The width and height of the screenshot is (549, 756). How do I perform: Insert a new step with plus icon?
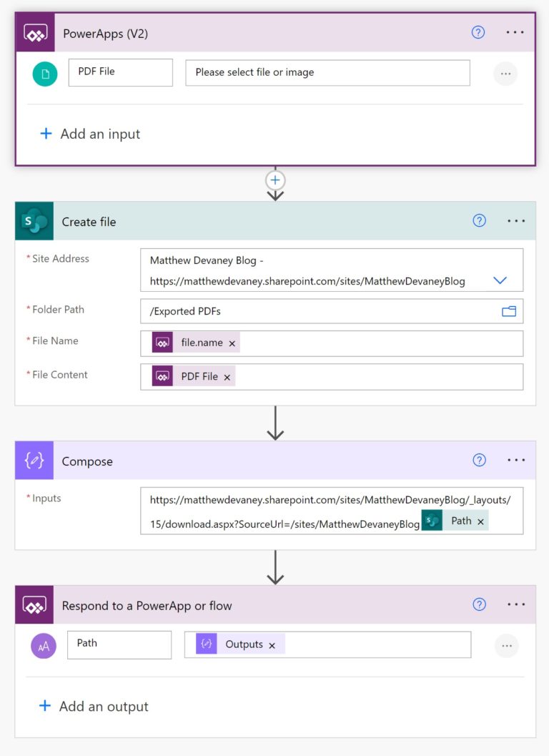(x=275, y=180)
